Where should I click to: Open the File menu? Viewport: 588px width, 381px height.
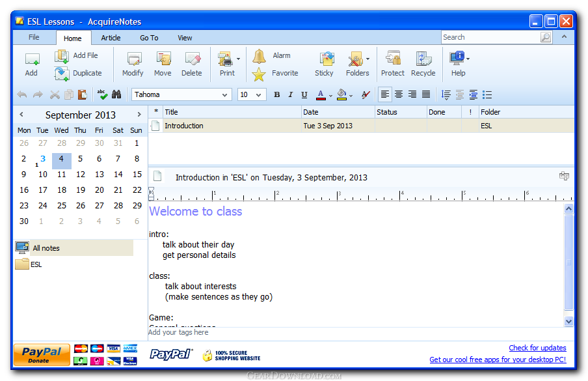tap(34, 38)
